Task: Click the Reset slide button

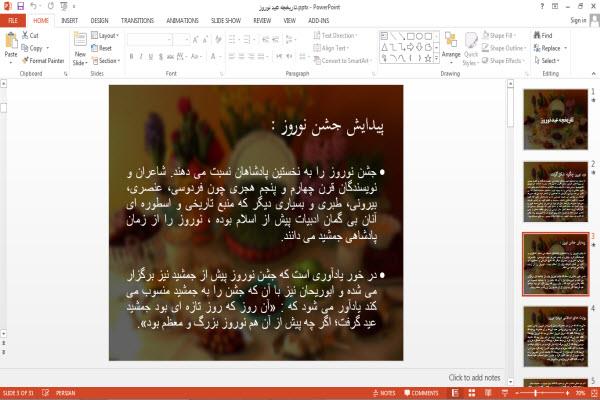Action: point(102,48)
